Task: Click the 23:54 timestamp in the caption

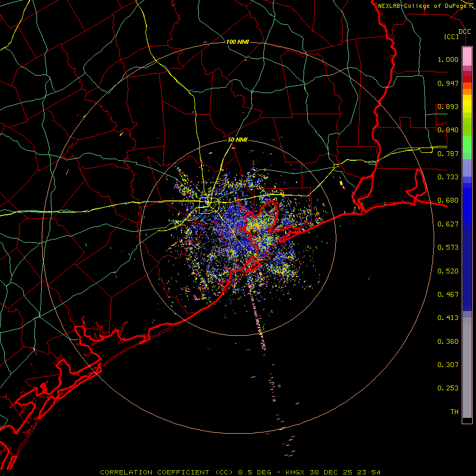Action: tap(370, 472)
